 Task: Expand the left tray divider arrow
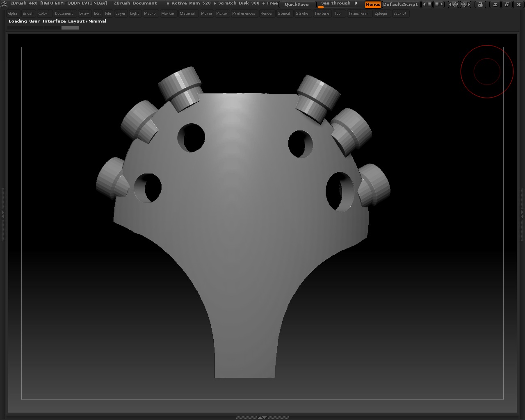2,214
